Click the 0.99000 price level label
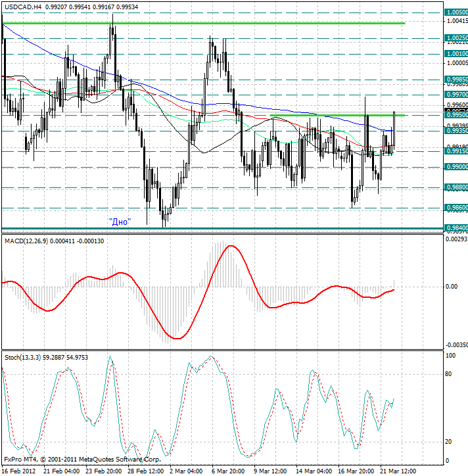Image resolution: width=468 pixels, height=476 pixels. coord(456,166)
